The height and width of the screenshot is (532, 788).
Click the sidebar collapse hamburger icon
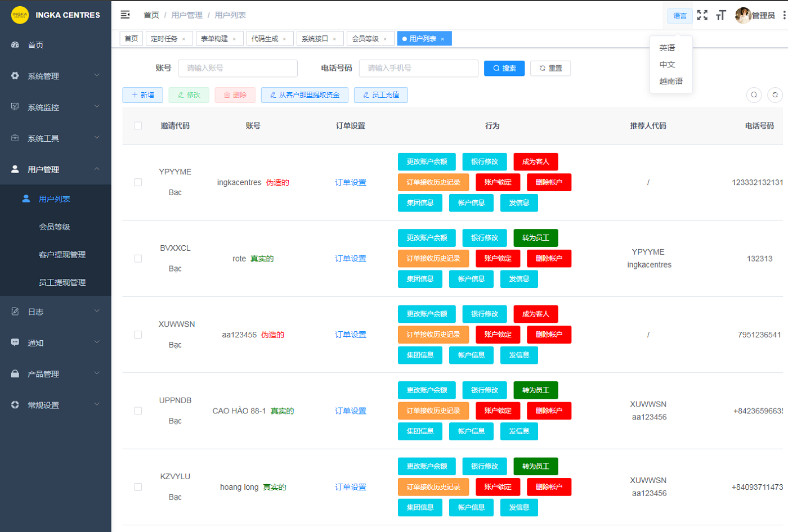pos(125,15)
